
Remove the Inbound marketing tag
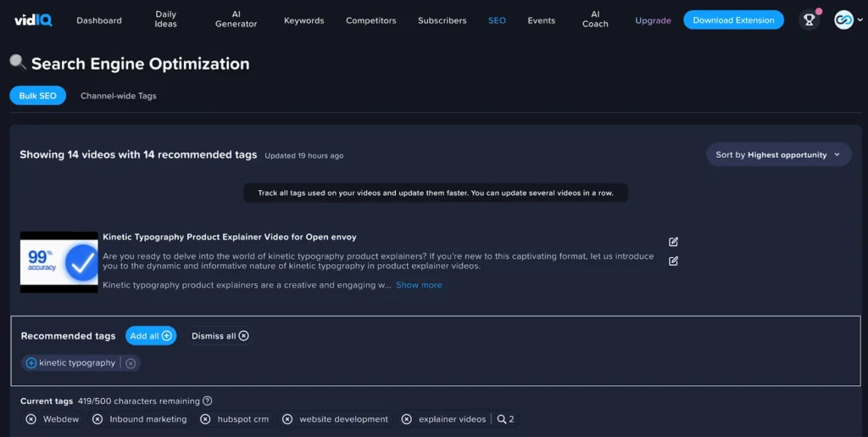(x=97, y=419)
